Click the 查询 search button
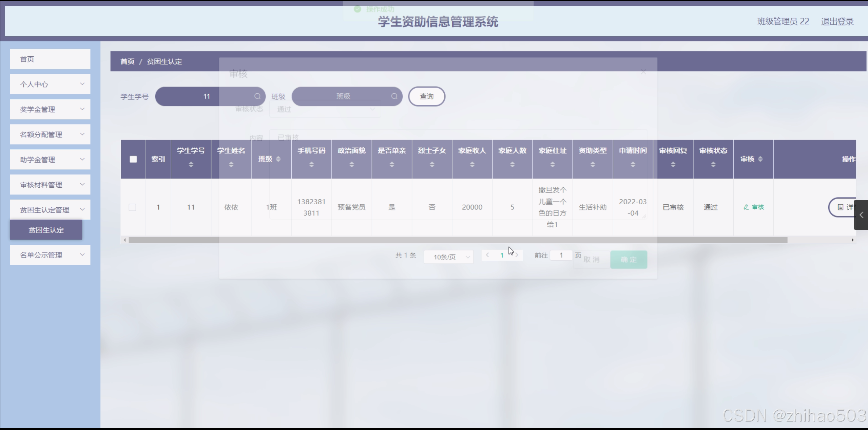The height and width of the screenshot is (430, 868). (426, 96)
